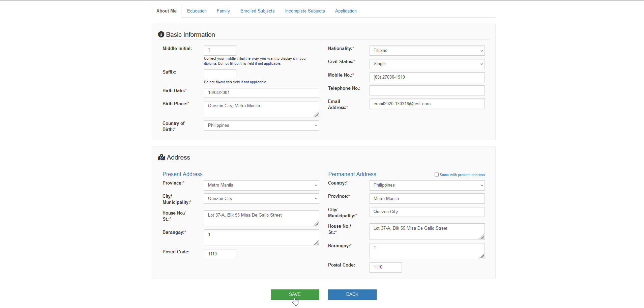Viewport: 644px width, 308px height.
Task: Switch to the Education tab
Action: [x=197, y=11]
